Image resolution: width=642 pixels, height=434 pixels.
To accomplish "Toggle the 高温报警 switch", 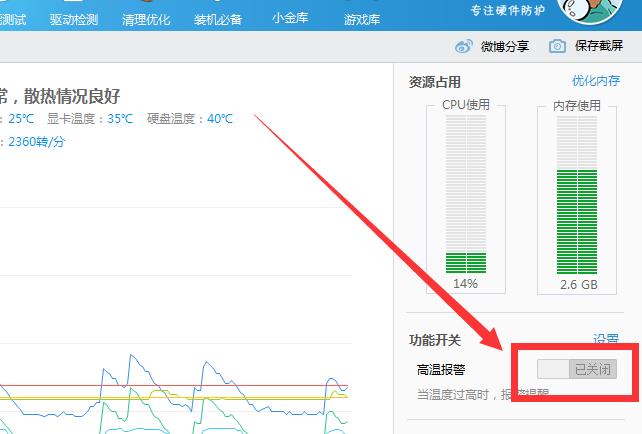I will tap(577, 369).
